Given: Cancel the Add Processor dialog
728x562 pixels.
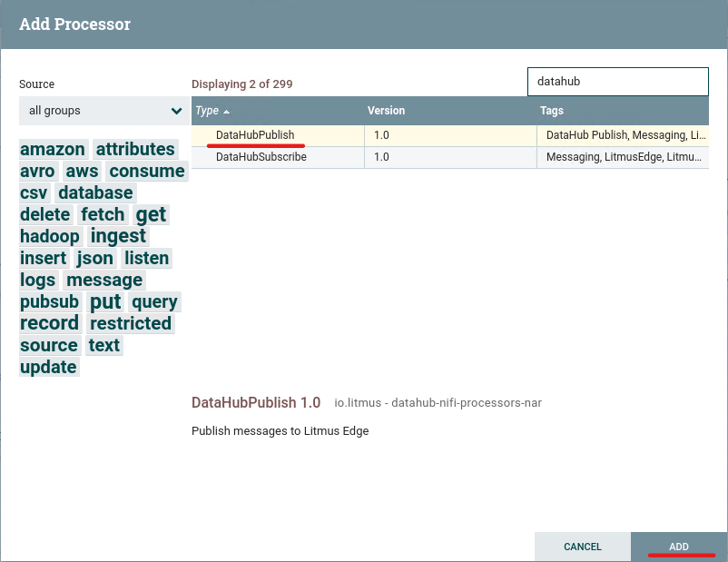Looking at the screenshot, I should pos(583,547).
